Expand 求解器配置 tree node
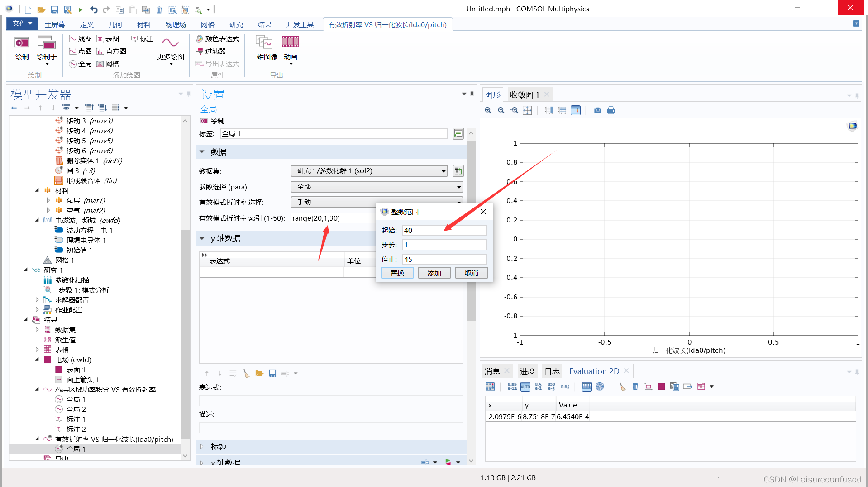This screenshot has width=868, height=487. pos(37,300)
